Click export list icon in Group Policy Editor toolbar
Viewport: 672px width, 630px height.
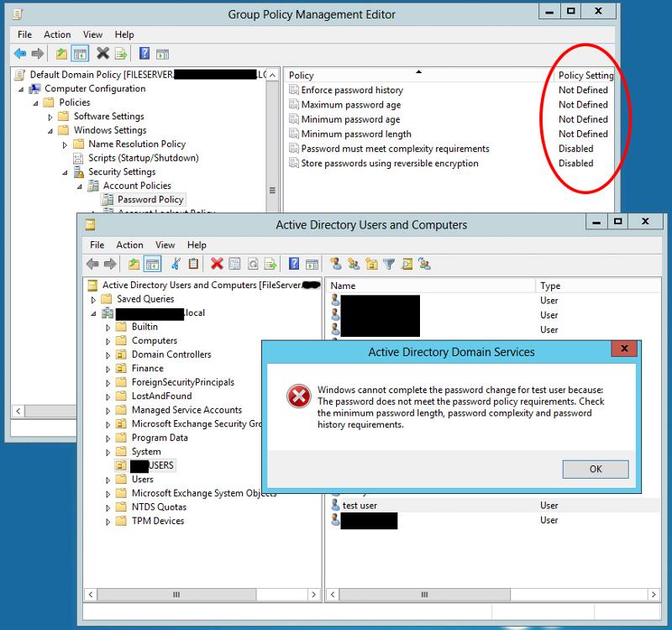pos(121,54)
